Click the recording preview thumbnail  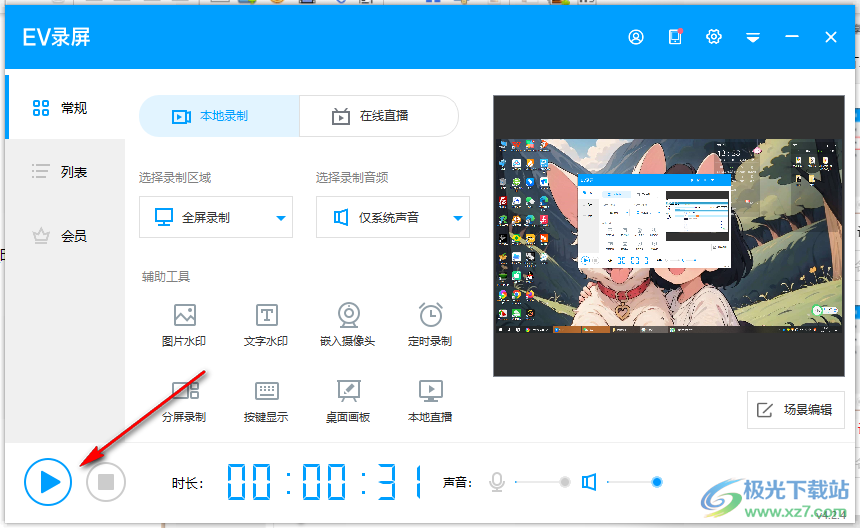[x=669, y=236]
